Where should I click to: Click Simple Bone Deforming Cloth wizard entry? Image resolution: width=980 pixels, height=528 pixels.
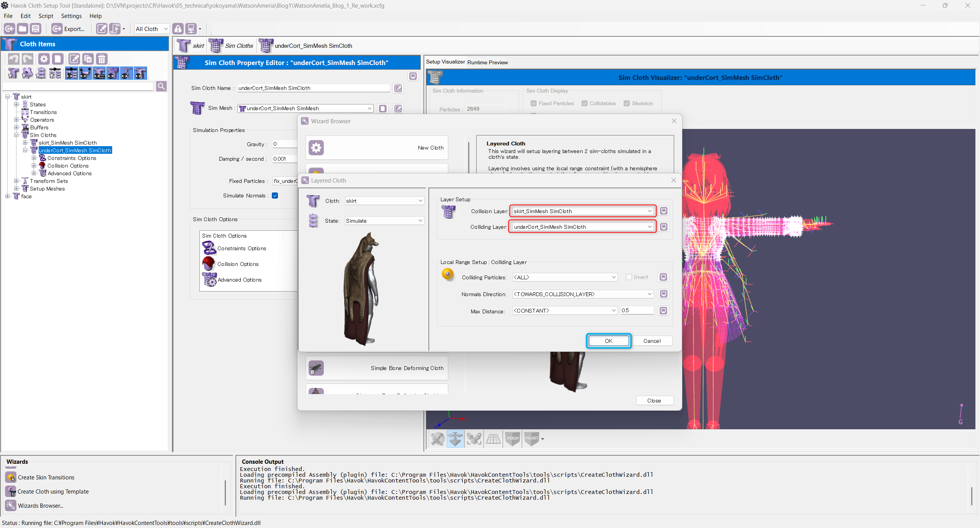click(x=377, y=368)
